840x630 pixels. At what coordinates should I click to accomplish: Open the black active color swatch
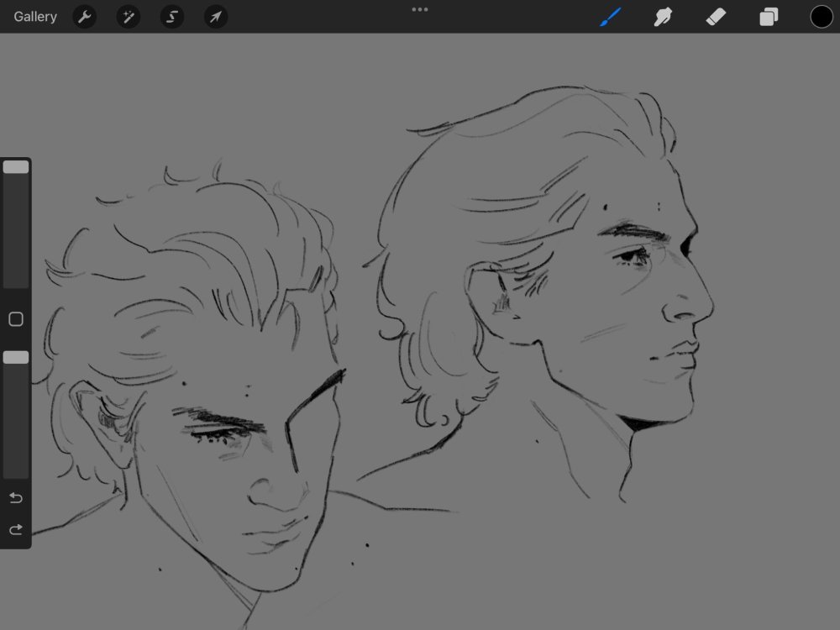point(821,17)
